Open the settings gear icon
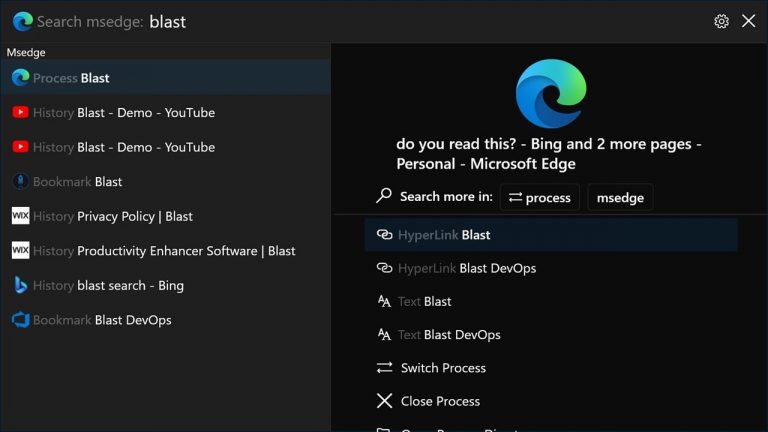The width and height of the screenshot is (768, 432). coord(721,21)
